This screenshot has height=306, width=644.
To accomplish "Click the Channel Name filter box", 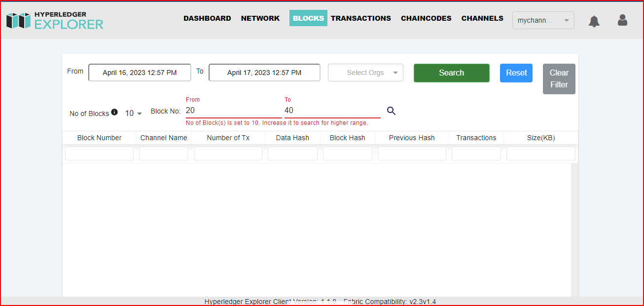I will click(164, 153).
